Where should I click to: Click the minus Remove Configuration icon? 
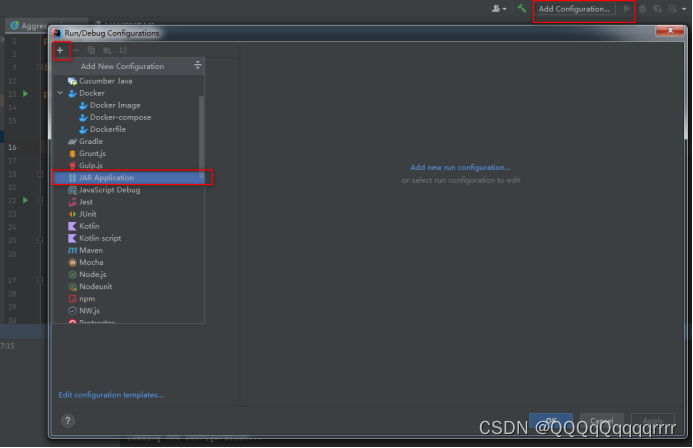click(76, 50)
